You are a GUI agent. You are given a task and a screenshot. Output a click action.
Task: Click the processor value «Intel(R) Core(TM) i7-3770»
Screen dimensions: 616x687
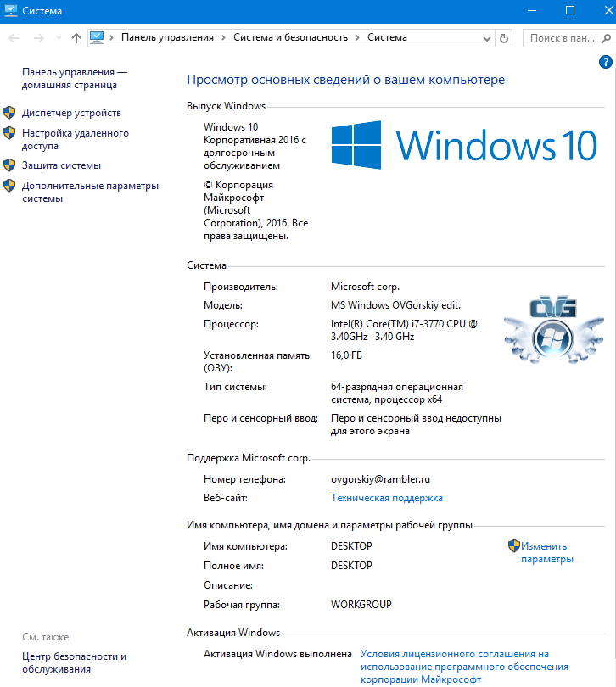click(x=404, y=331)
